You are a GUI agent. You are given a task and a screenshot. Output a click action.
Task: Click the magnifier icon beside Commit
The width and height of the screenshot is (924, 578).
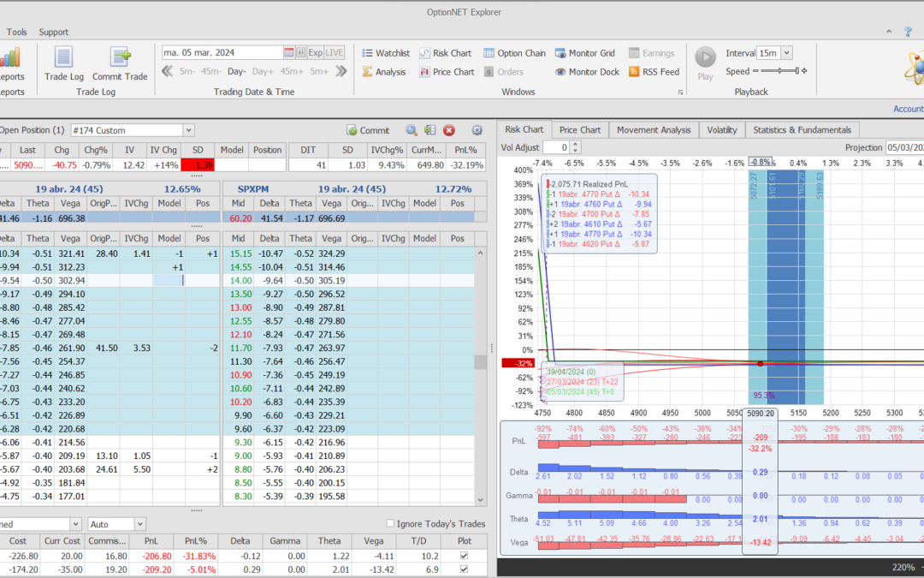412,130
